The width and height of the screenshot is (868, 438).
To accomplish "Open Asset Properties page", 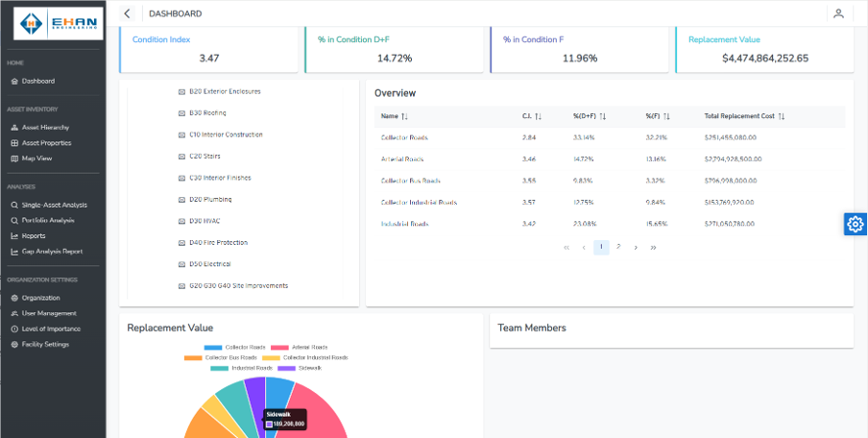I will pos(46,143).
